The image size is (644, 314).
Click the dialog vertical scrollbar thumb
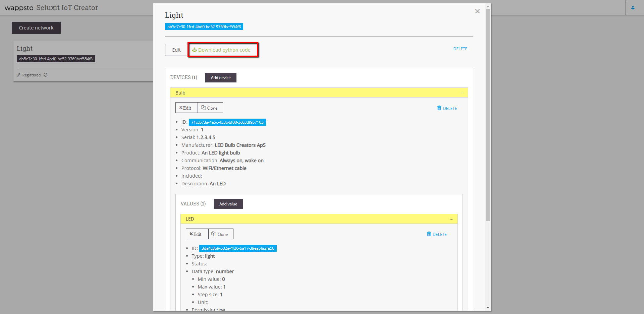(488, 115)
